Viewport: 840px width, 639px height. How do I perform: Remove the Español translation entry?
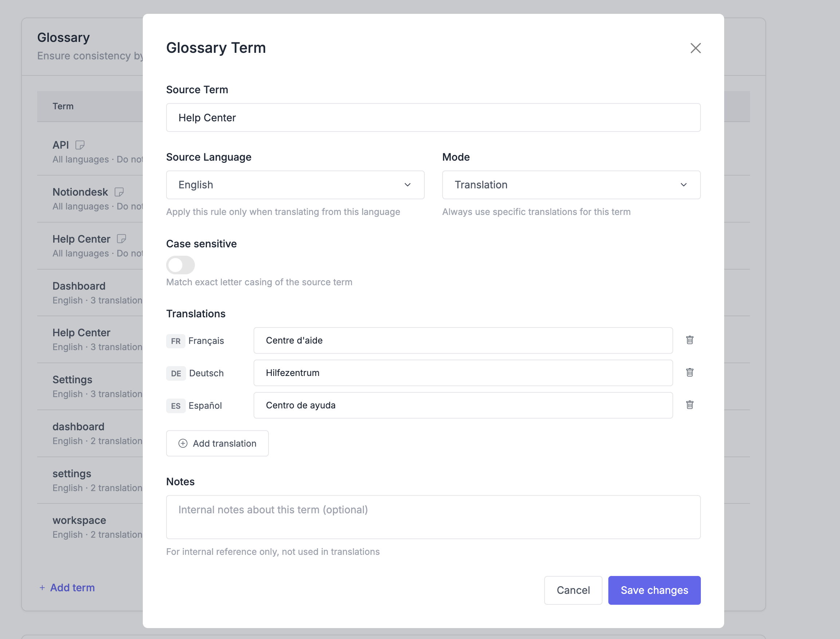click(690, 405)
